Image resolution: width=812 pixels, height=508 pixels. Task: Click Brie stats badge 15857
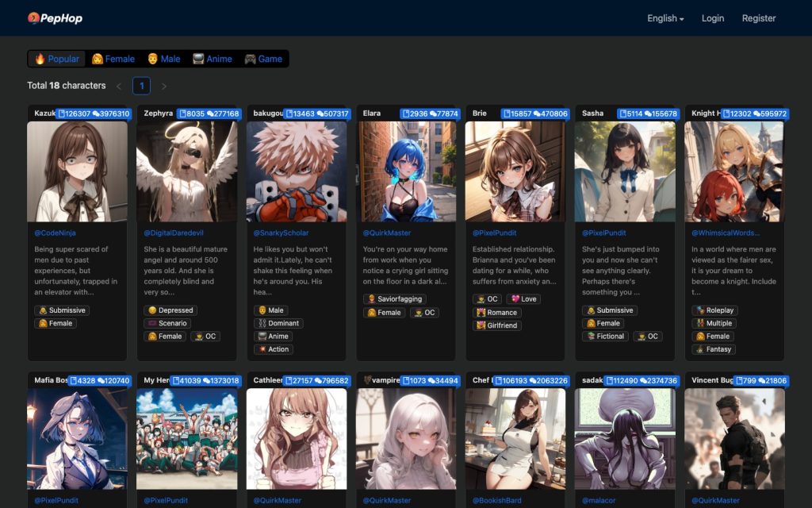point(535,114)
